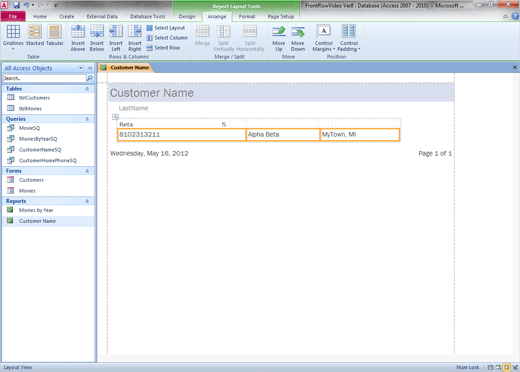Click Split Horizontally
The image size is (520, 372).
pos(250,38)
